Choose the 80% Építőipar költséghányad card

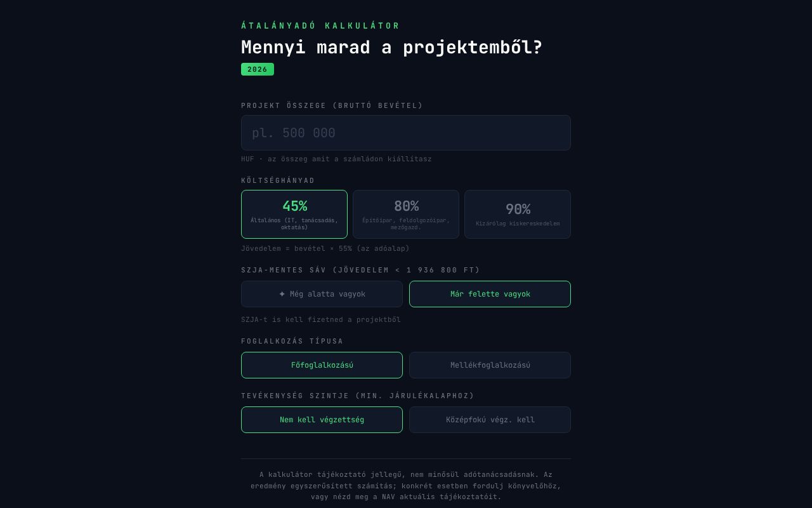(x=406, y=214)
